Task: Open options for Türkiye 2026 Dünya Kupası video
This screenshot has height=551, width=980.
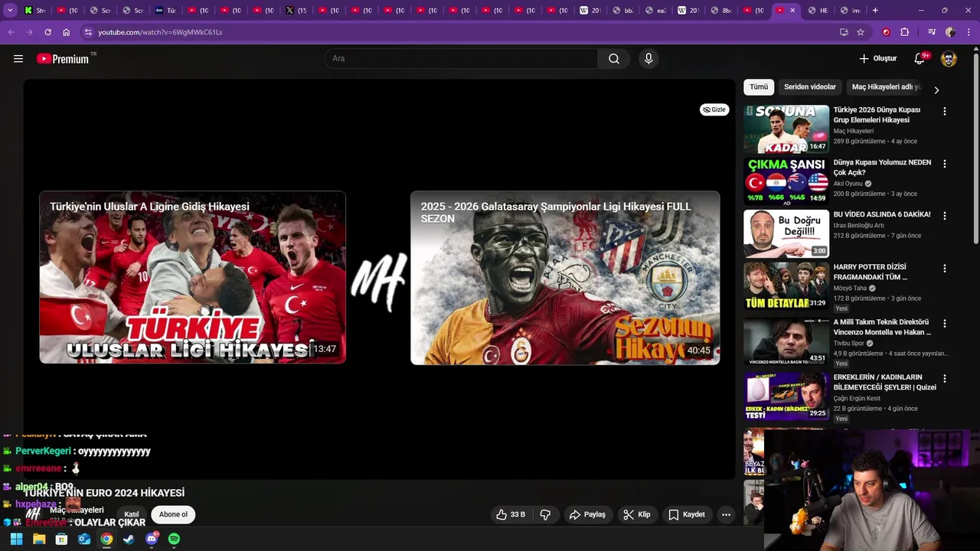Action: click(944, 112)
